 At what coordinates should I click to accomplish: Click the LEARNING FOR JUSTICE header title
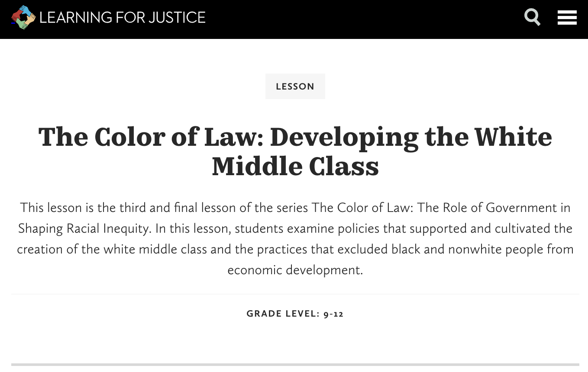[123, 18]
